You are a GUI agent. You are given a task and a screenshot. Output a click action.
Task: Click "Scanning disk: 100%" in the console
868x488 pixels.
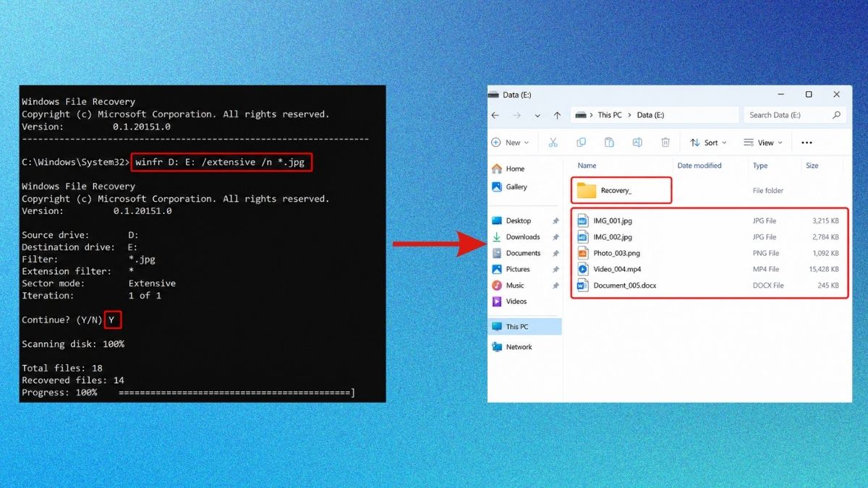(73, 344)
